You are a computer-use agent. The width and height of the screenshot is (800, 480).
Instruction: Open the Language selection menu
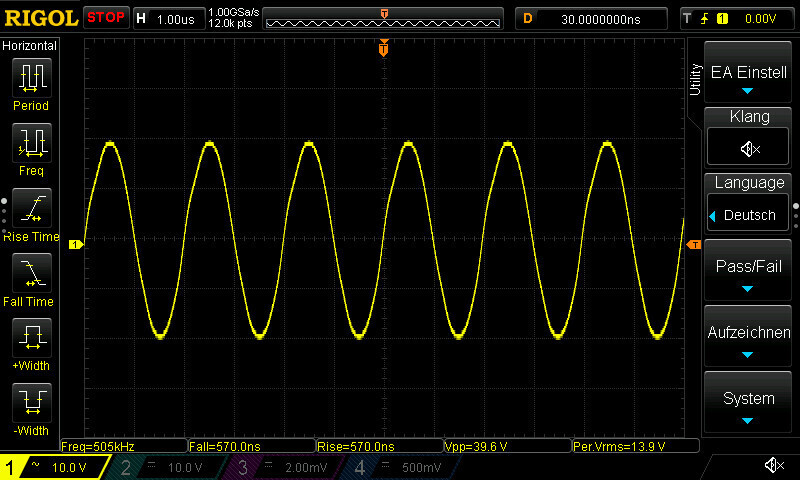coord(748,203)
